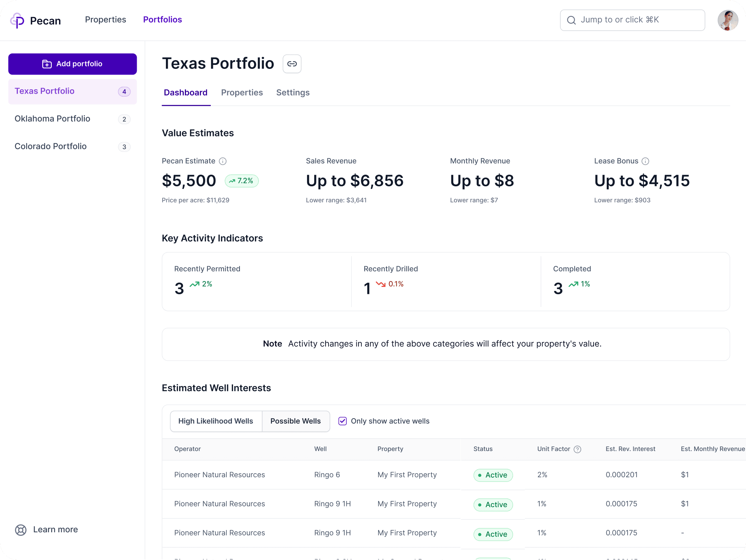This screenshot has height=560, width=746.
Task: Click the 7.2% growth badge
Action: [x=242, y=181]
